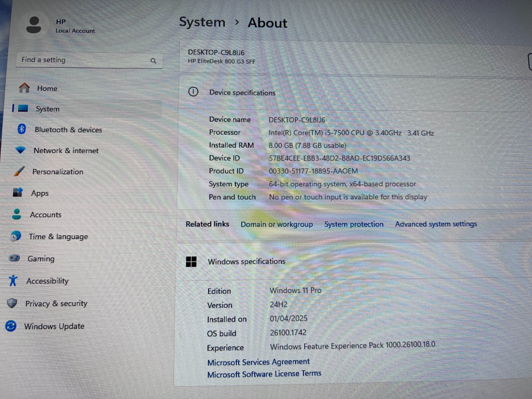Click the search magnifier icon
The width and height of the screenshot is (532, 399).
tap(153, 61)
